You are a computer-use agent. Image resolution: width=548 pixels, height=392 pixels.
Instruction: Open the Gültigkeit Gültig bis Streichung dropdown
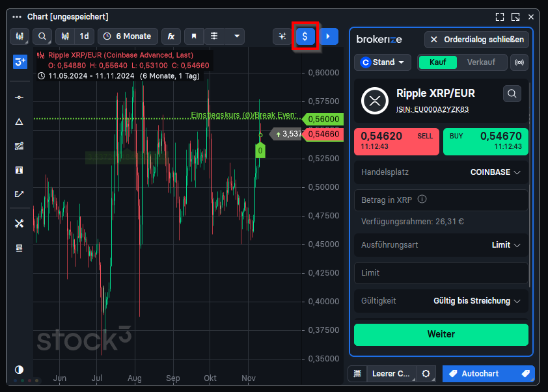(x=441, y=301)
